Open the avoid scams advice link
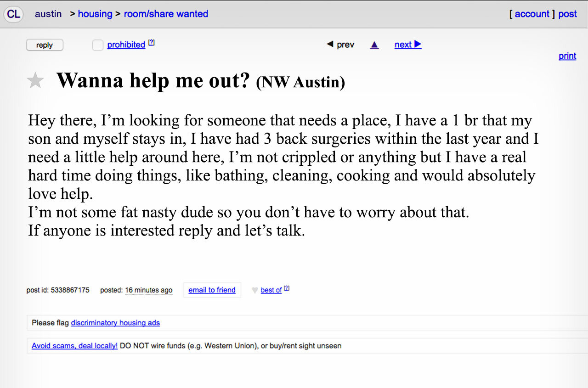 click(74, 346)
